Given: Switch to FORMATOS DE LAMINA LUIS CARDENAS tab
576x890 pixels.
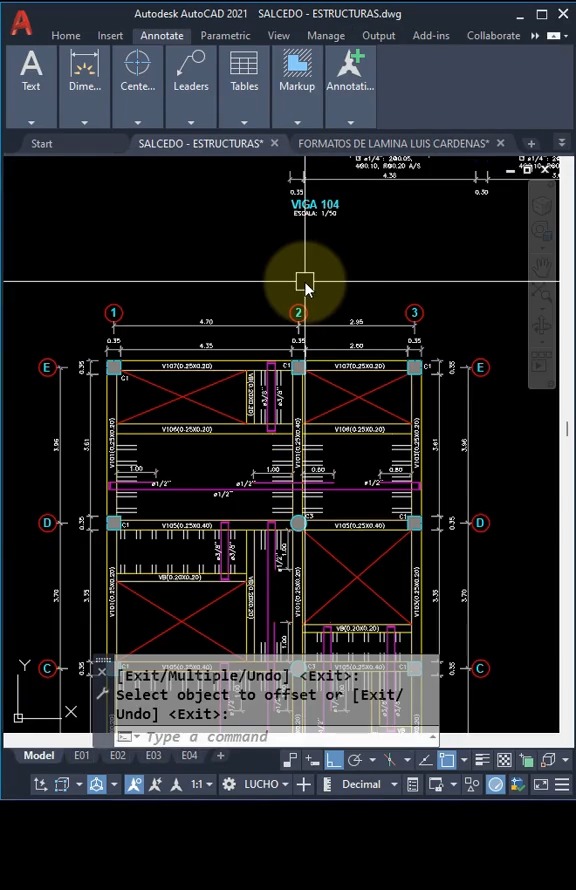Looking at the screenshot, I should point(393,144).
